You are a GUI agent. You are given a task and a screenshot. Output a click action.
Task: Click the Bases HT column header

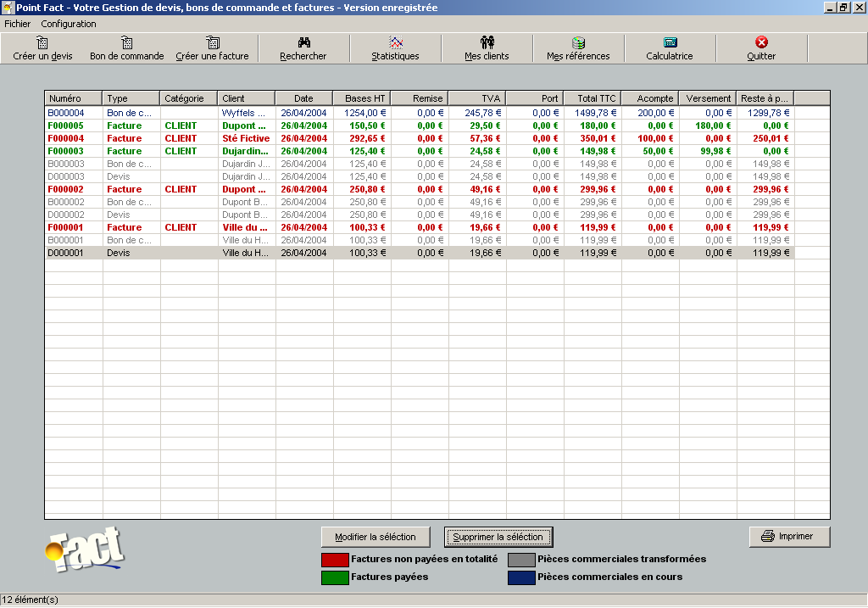click(x=361, y=98)
